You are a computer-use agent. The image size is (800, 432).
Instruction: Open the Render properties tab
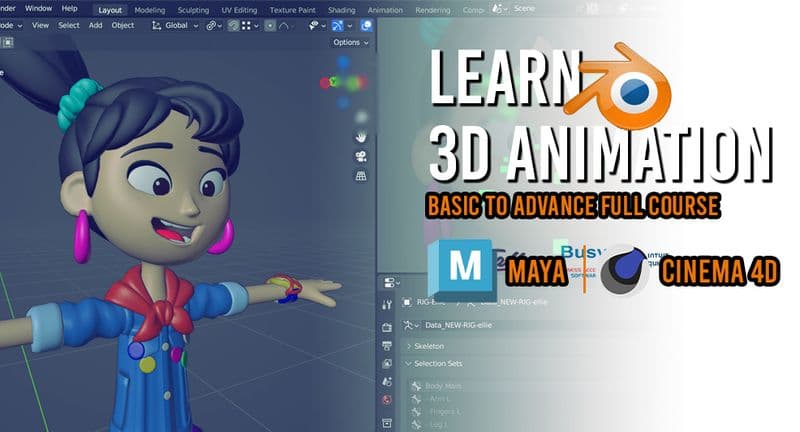tap(387, 327)
